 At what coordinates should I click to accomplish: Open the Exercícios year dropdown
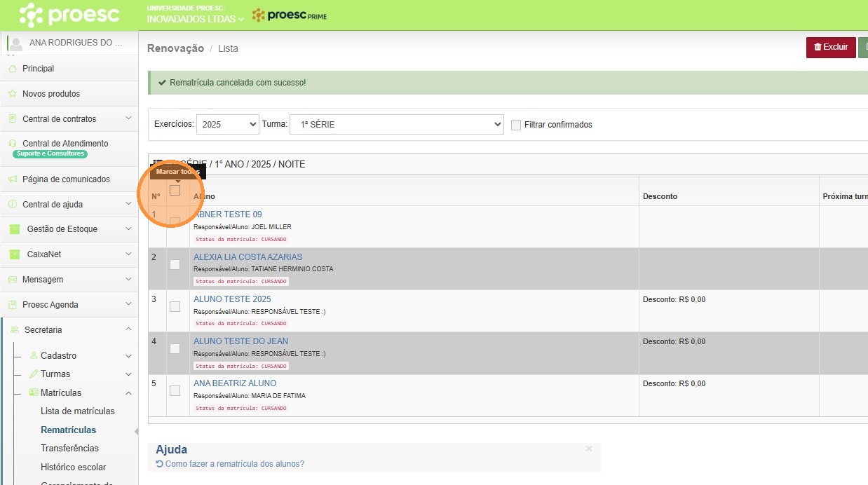click(x=228, y=124)
